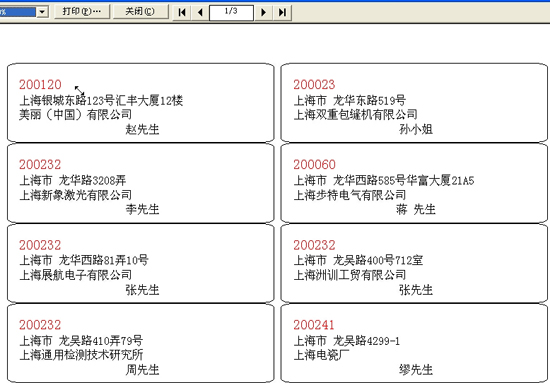Click label for 上海展航电子有限公司
Image resolution: width=550 pixels, height=383 pixels.
(x=140, y=263)
